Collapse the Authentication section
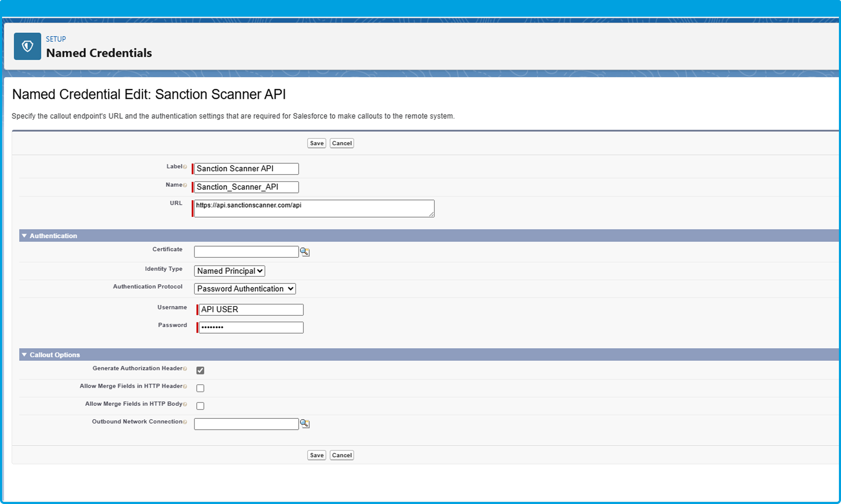Viewport: 841px width, 504px height. [x=24, y=236]
